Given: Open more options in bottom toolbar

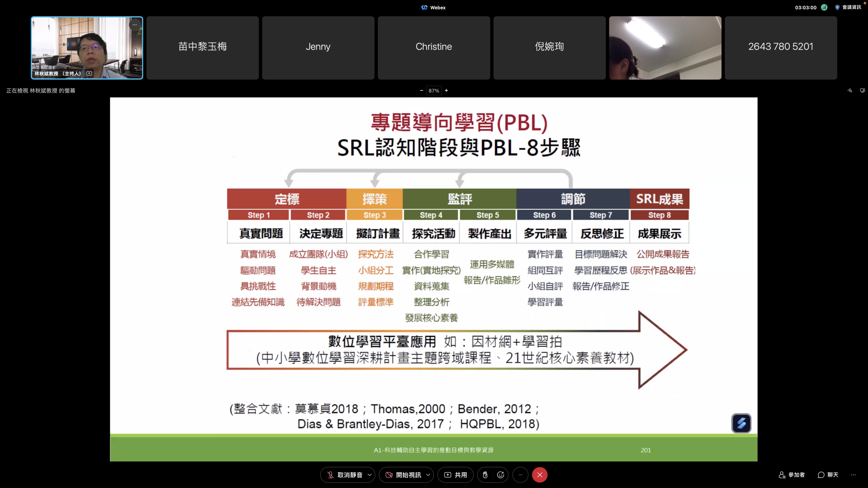Looking at the screenshot, I should pos(520,475).
